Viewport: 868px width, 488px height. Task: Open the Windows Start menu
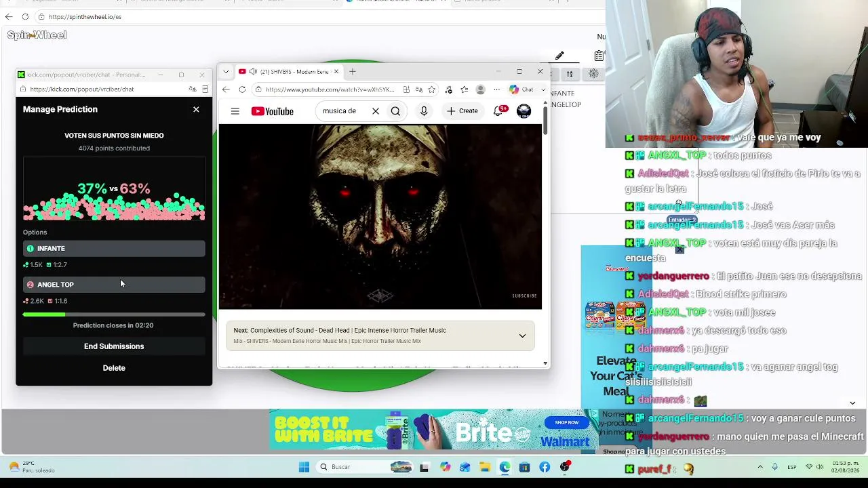(304, 467)
